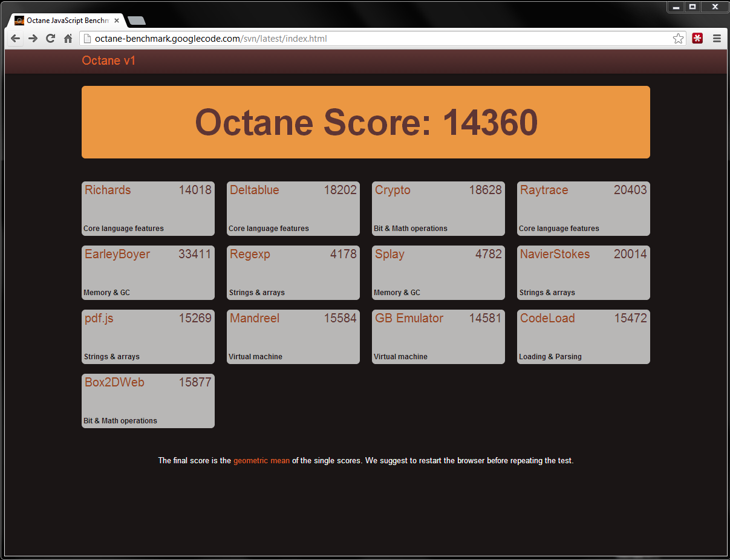Click the Splay score 4782
This screenshot has width=730, height=560.
(x=489, y=254)
